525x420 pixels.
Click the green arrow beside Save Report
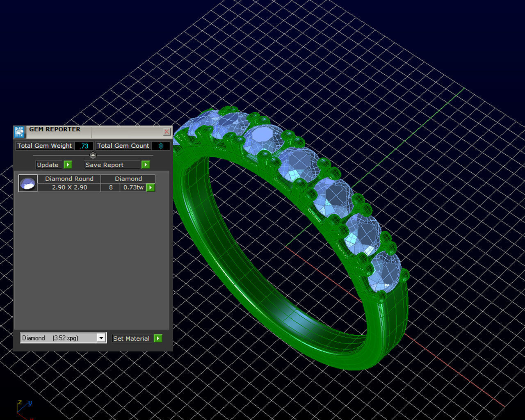145,164
